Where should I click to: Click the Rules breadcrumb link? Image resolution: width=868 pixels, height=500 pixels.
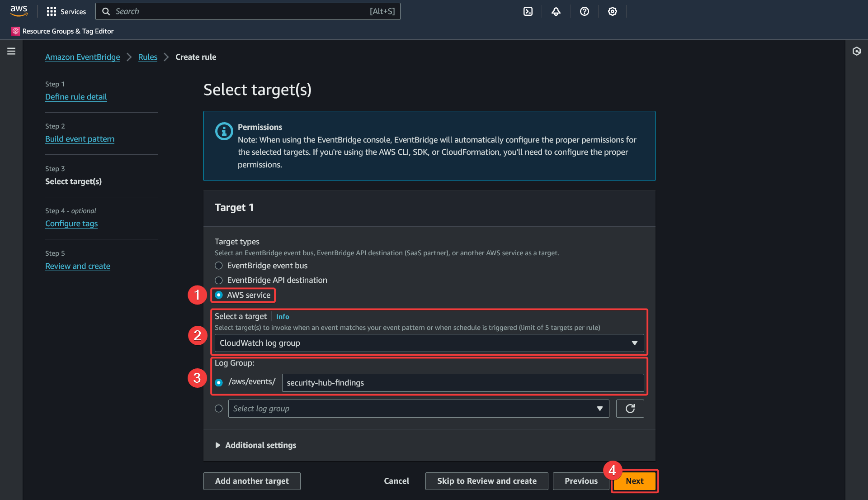[147, 57]
